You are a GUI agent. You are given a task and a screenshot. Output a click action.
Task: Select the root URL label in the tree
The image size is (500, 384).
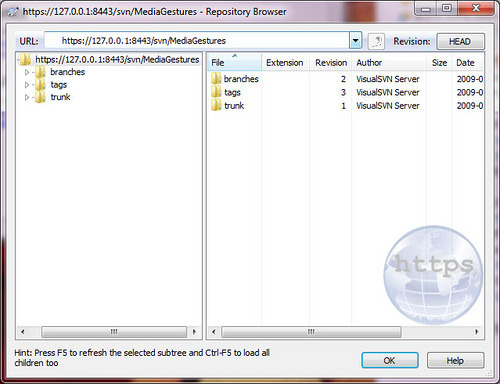tap(117, 60)
